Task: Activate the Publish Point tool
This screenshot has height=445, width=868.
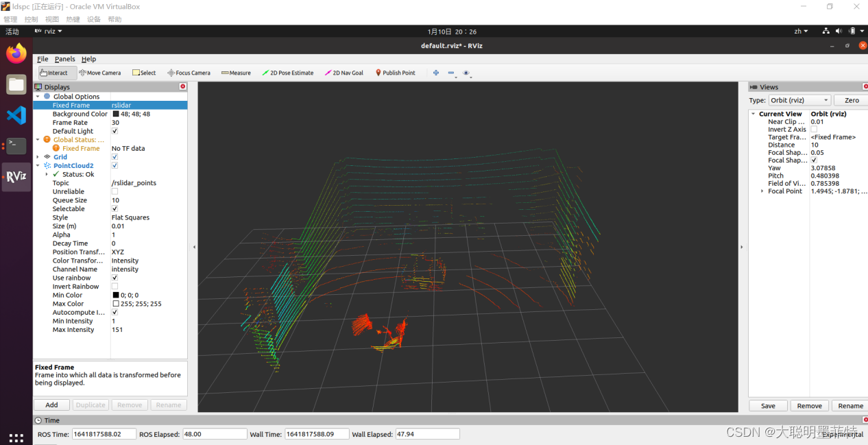Action: (x=395, y=73)
